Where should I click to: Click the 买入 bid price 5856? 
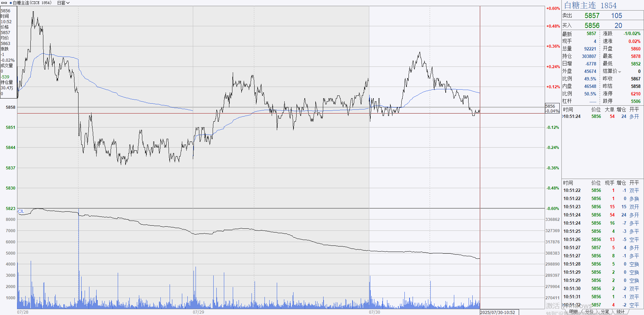[592, 26]
